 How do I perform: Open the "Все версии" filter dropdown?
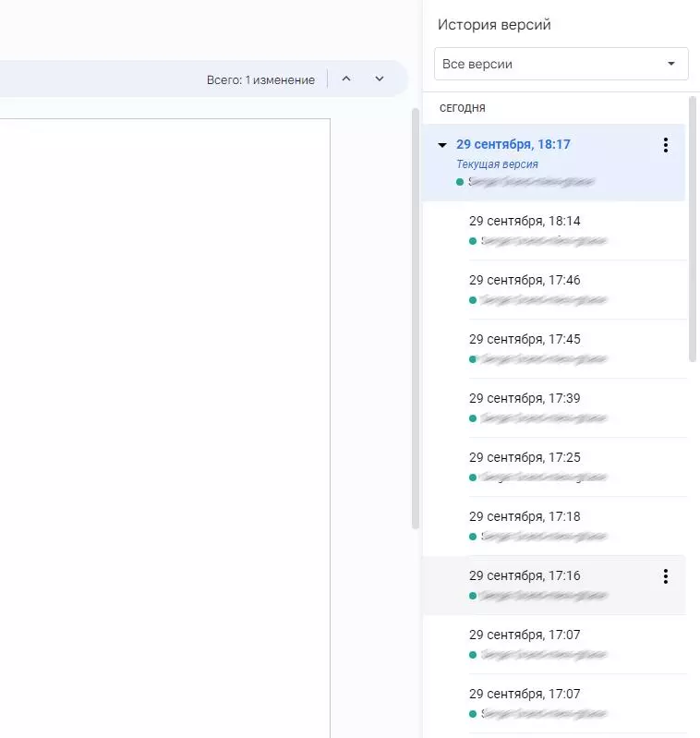click(x=561, y=65)
